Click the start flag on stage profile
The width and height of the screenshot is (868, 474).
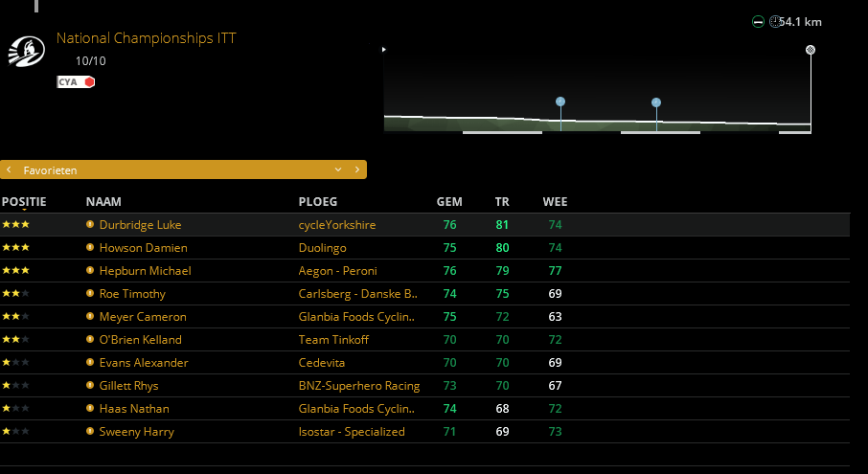click(x=384, y=49)
